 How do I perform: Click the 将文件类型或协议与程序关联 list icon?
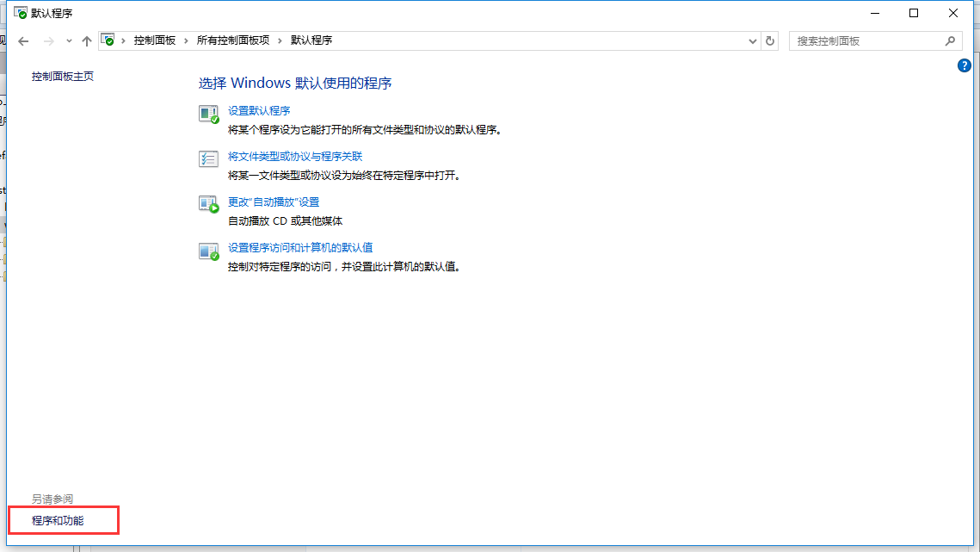pyautogui.click(x=208, y=158)
